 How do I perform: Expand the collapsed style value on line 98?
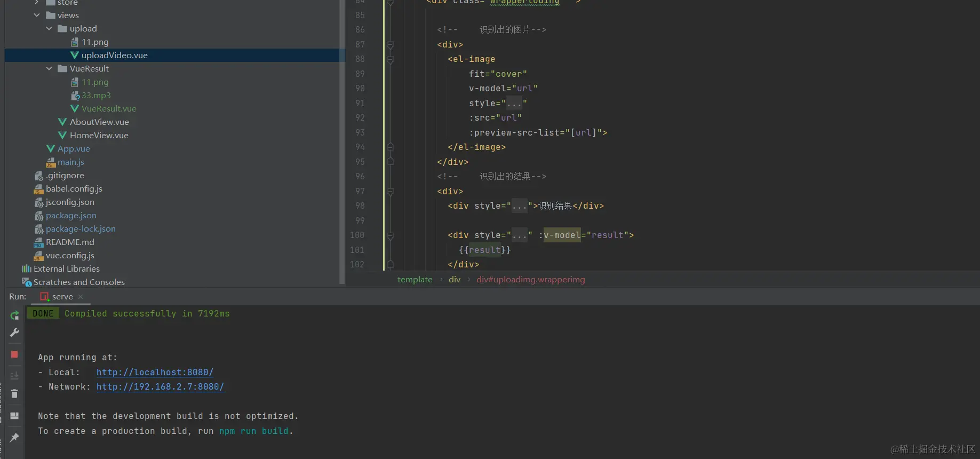[519, 205]
